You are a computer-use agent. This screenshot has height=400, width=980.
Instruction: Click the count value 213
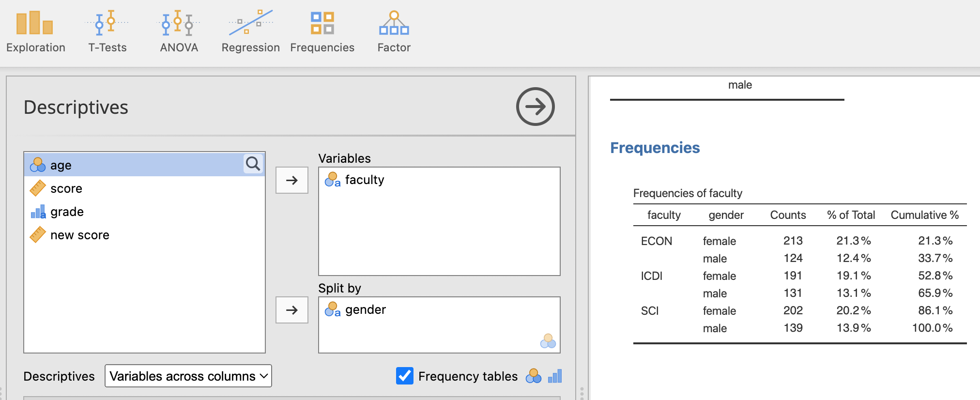[x=793, y=241]
